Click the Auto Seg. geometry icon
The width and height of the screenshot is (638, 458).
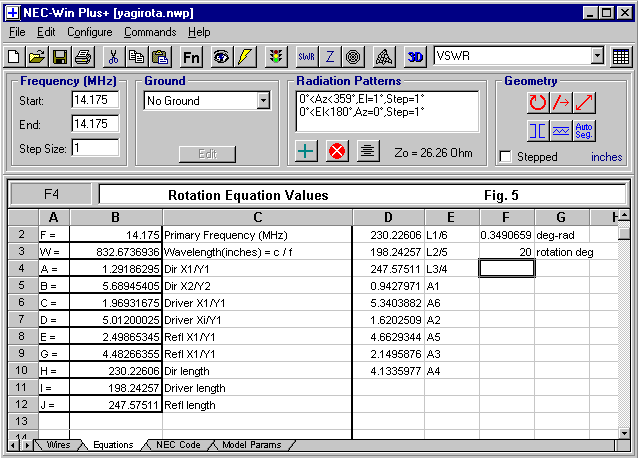click(585, 130)
